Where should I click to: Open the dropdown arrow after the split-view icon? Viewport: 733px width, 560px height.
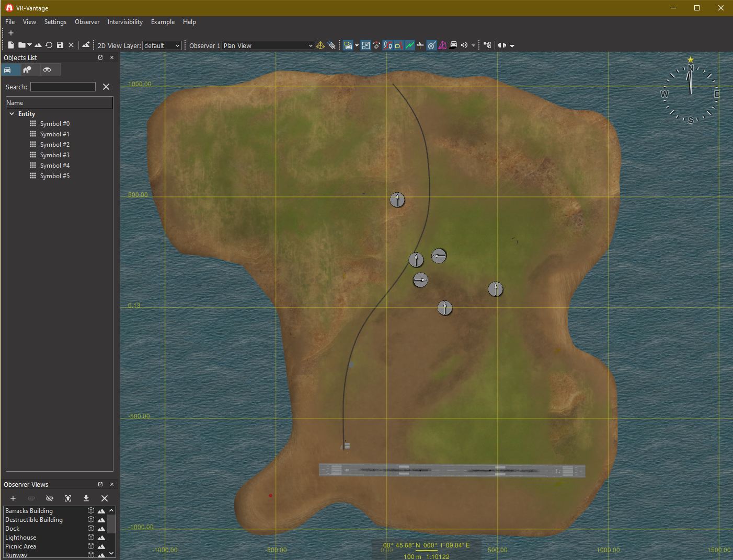pos(512,46)
